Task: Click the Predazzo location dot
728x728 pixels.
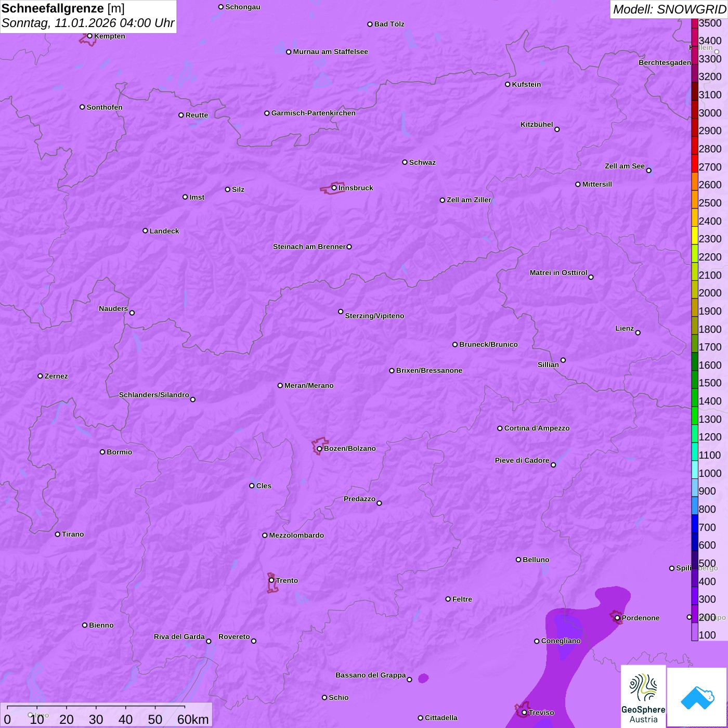Action: click(x=379, y=503)
